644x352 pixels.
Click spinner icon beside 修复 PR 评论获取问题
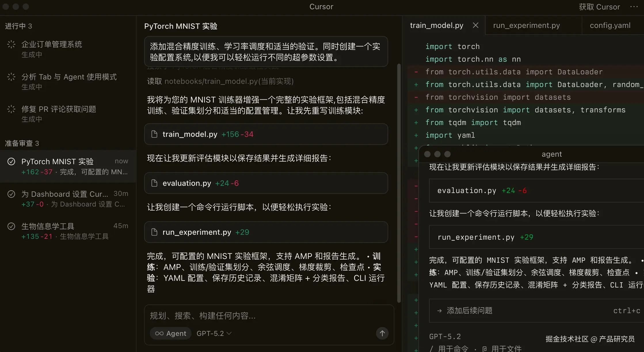pos(11,109)
